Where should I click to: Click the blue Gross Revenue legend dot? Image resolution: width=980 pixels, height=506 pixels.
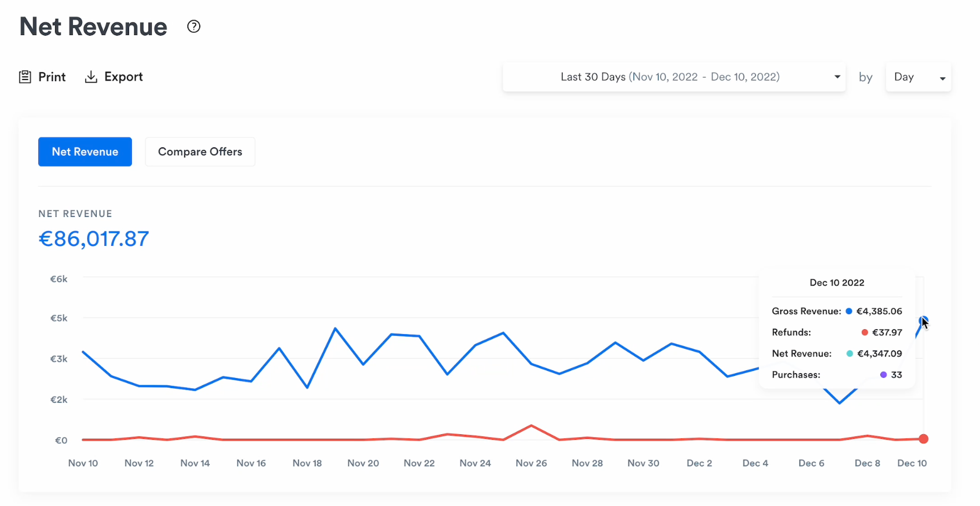point(849,311)
